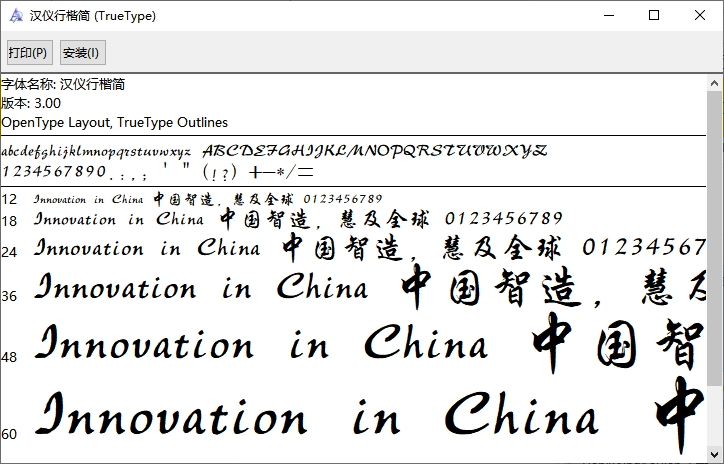The height and width of the screenshot is (464, 724).
Task: Click the scrollbar up arrow
Action: (714, 83)
